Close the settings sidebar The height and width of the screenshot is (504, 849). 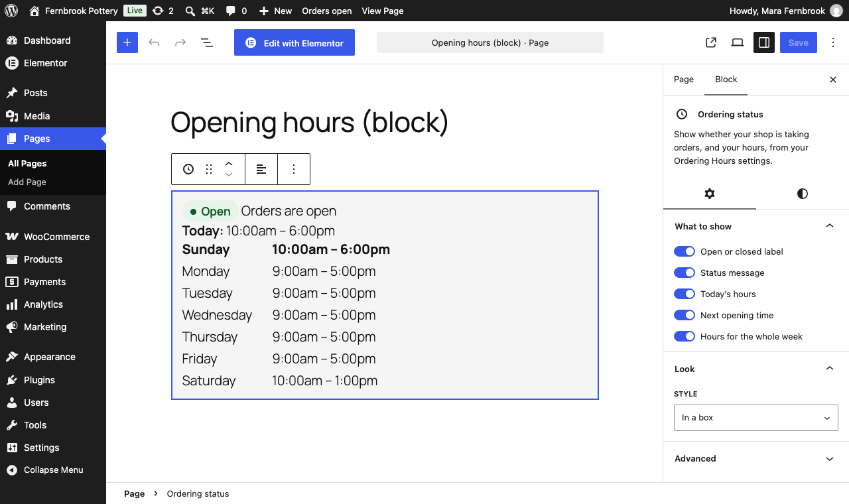tap(833, 80)
